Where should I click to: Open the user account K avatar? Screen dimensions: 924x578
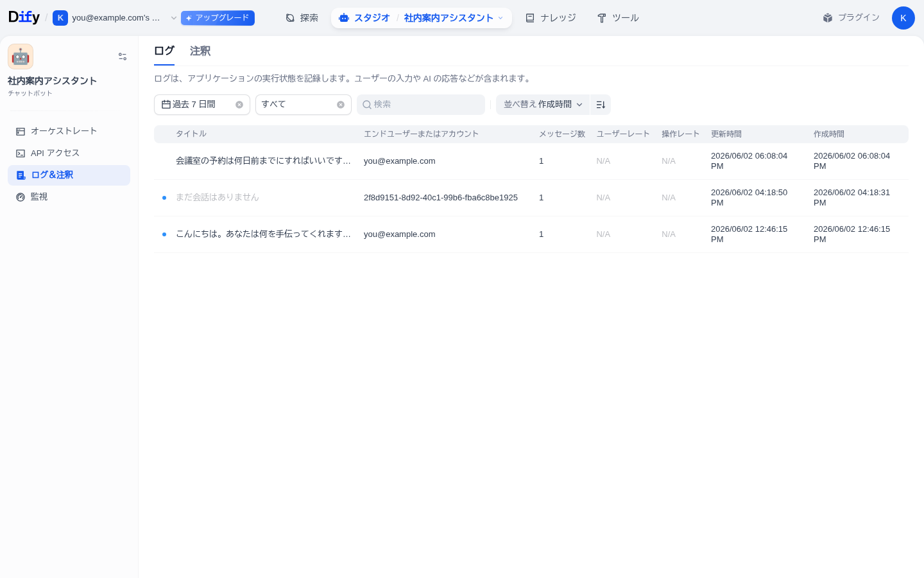(x=903, y=18)
